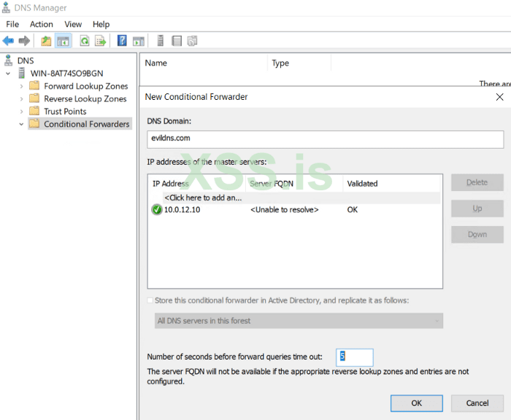Viewport: 511px width, 420px height.
Task: Click the DNS Manager title bar icon
Action: [x=6, y=7]
